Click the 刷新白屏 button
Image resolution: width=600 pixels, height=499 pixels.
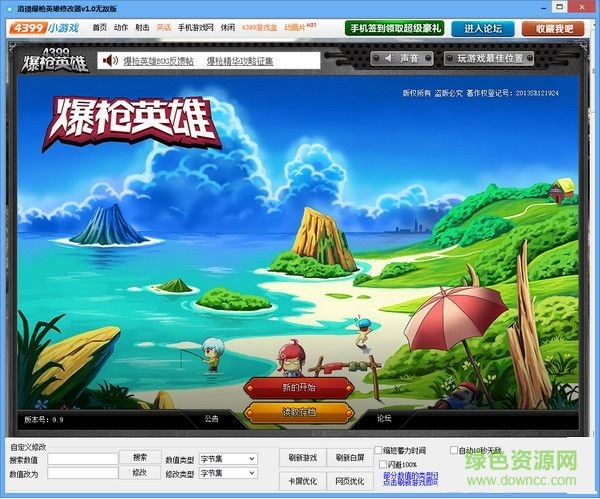pos(350,458)
